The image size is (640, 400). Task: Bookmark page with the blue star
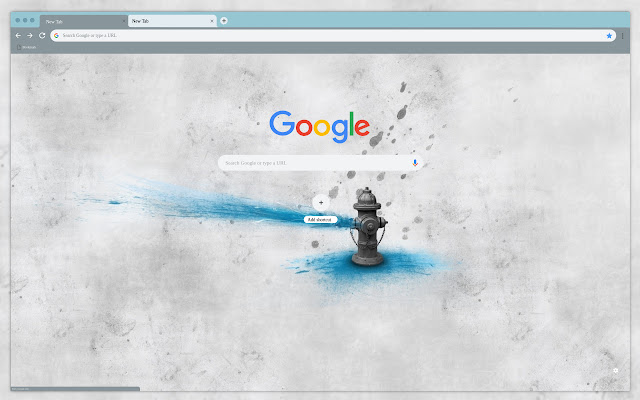pos(609,36)
